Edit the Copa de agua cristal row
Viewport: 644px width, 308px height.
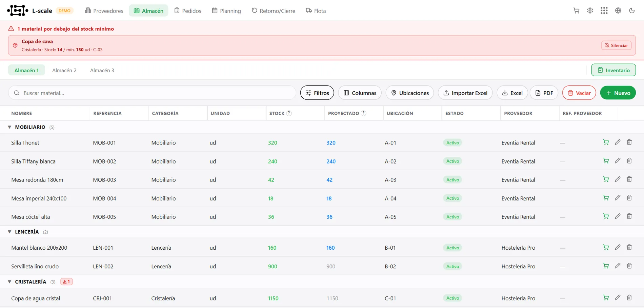click(x=618, y=298)
